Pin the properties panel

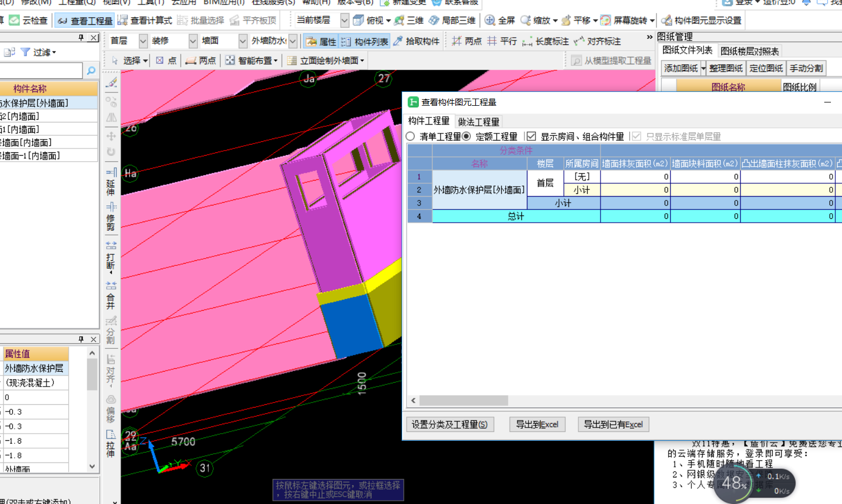click(x=81, y=339)
